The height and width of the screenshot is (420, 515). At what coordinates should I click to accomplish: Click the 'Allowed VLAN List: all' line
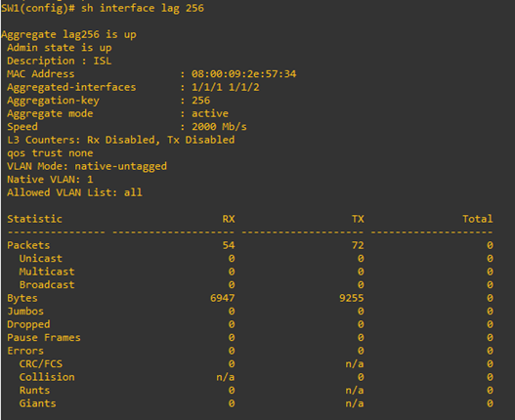point(75,192)
